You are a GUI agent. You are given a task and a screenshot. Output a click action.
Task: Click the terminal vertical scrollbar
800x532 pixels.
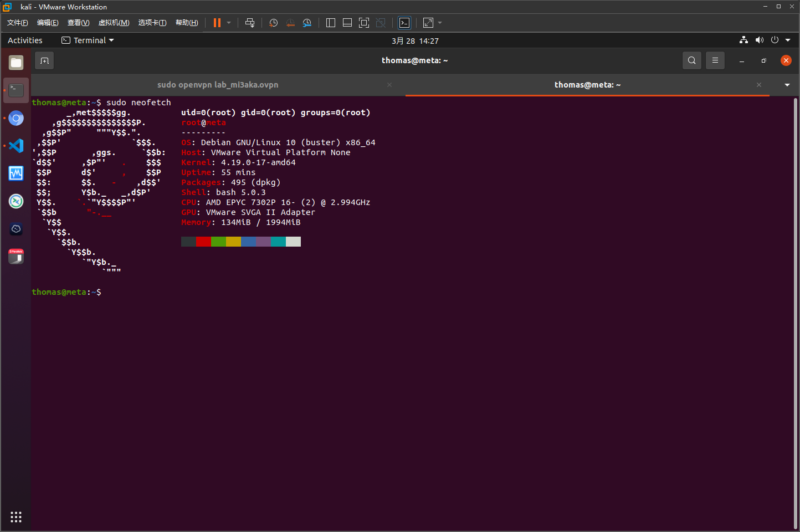click(796, 313)
